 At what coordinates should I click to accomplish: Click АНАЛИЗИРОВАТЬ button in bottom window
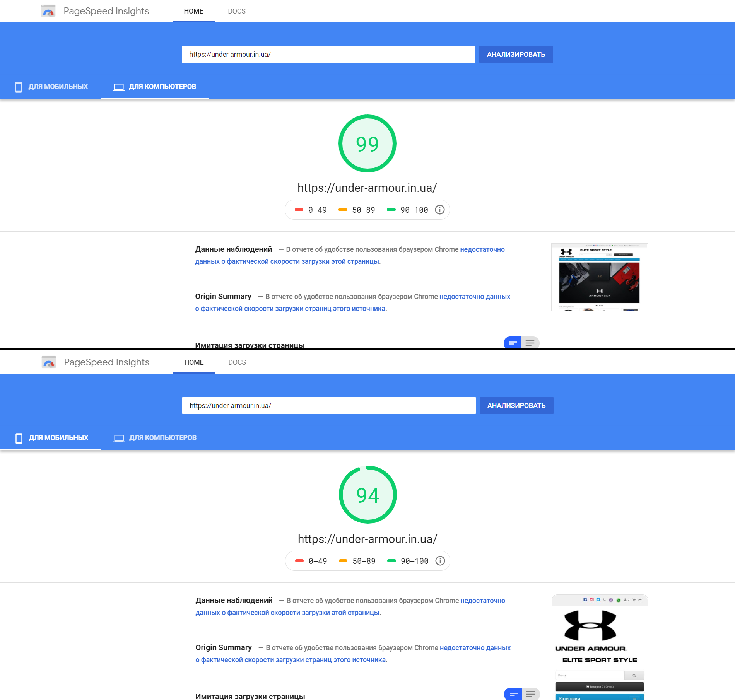point(516,406)
